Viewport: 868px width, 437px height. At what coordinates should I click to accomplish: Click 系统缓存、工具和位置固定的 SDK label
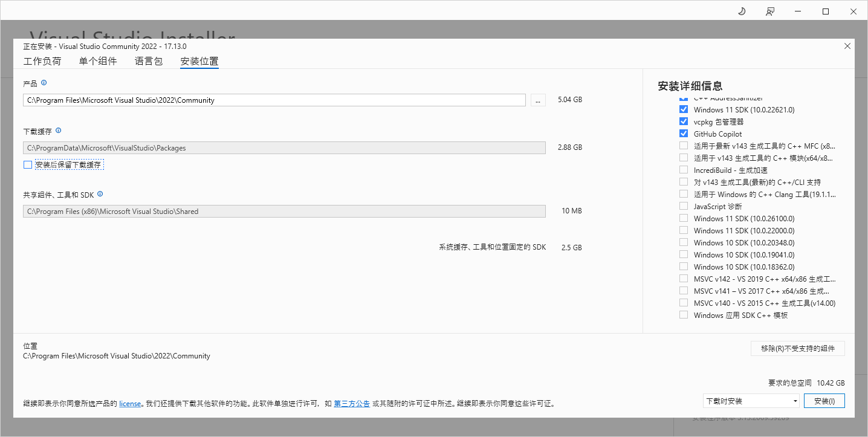(493, 247)
